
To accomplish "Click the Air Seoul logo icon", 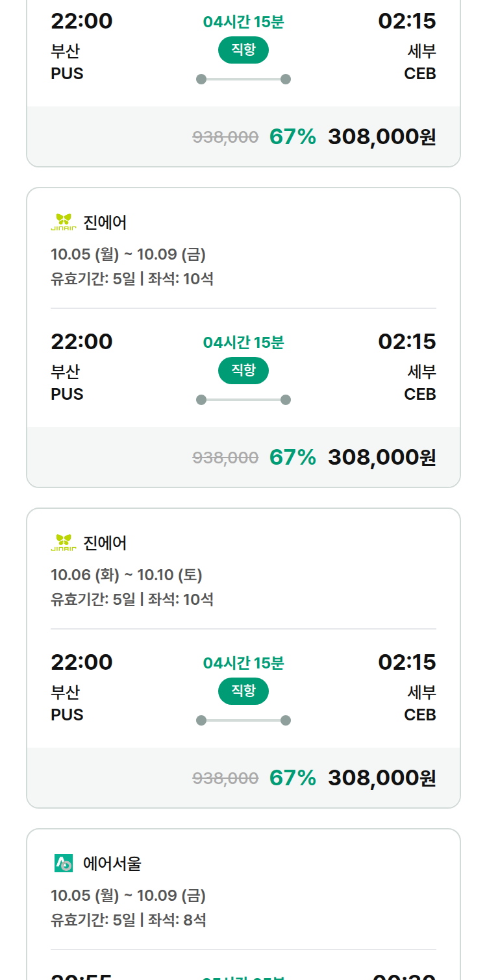I will point(64,863).
